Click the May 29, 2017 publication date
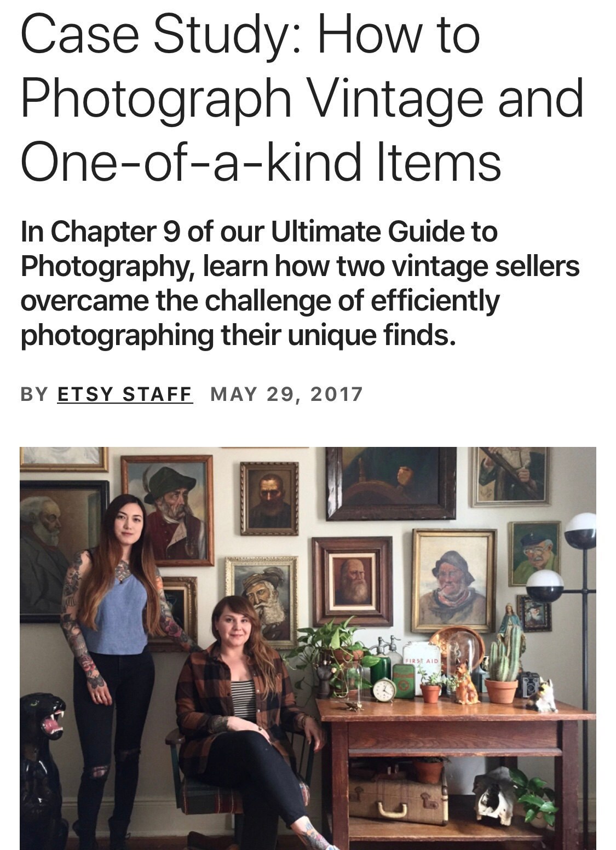This screenshot has height=850, width=616. pos(286,394)
